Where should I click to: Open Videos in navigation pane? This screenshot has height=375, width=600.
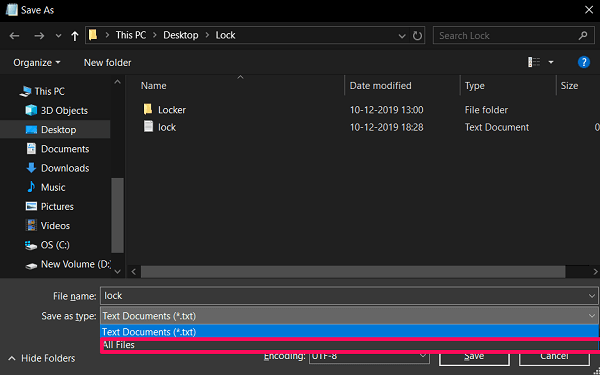tap(55, 225)
